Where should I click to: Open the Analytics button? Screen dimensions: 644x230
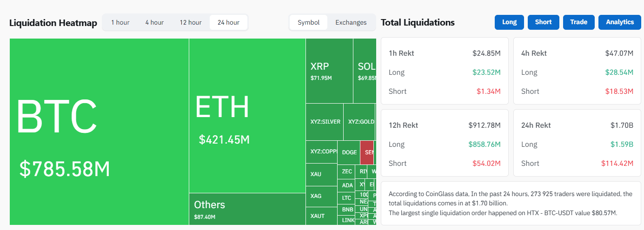point(620,22)
